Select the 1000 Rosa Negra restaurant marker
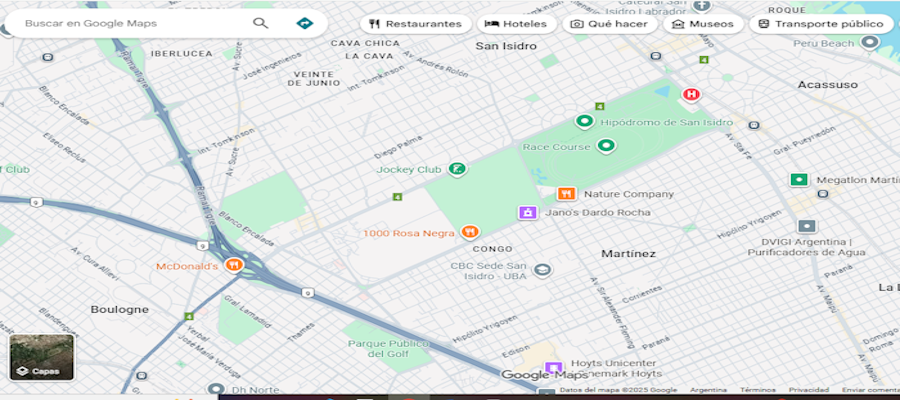 click(470, 232)
